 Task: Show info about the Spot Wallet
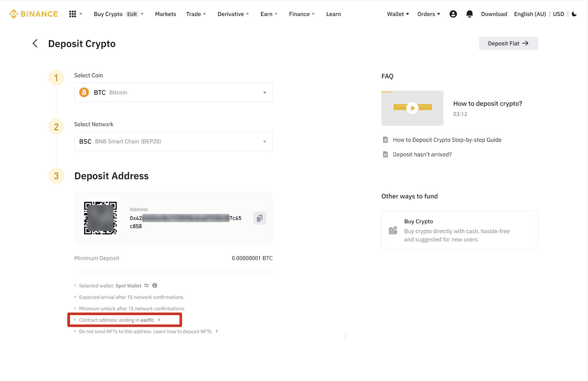[x=155, y=286]
